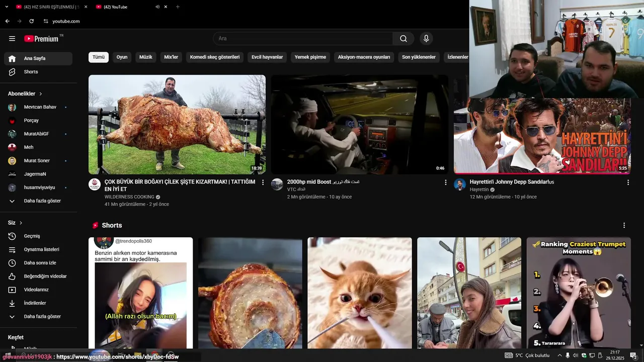The image size is (644, 362).
Task: Expand Siz section chevron
Action: point(21,223)
